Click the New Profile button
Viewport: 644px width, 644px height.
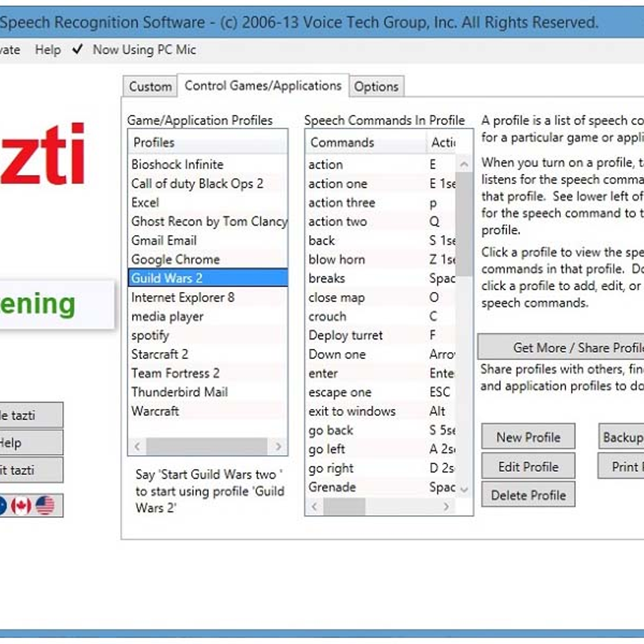528,437
